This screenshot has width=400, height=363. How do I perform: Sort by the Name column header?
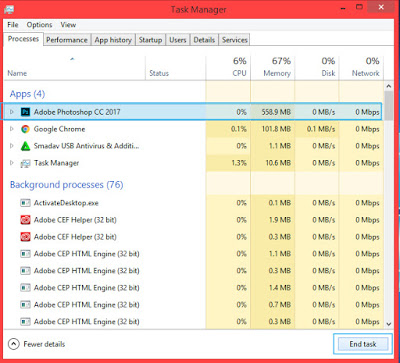(75, 68)
